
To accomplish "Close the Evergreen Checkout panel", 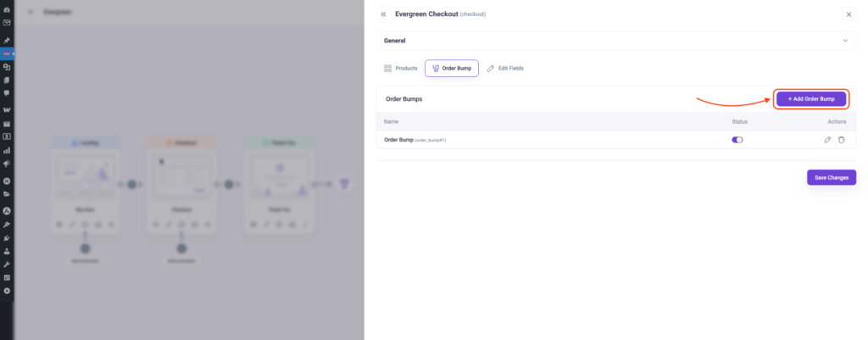I will 849,14.
